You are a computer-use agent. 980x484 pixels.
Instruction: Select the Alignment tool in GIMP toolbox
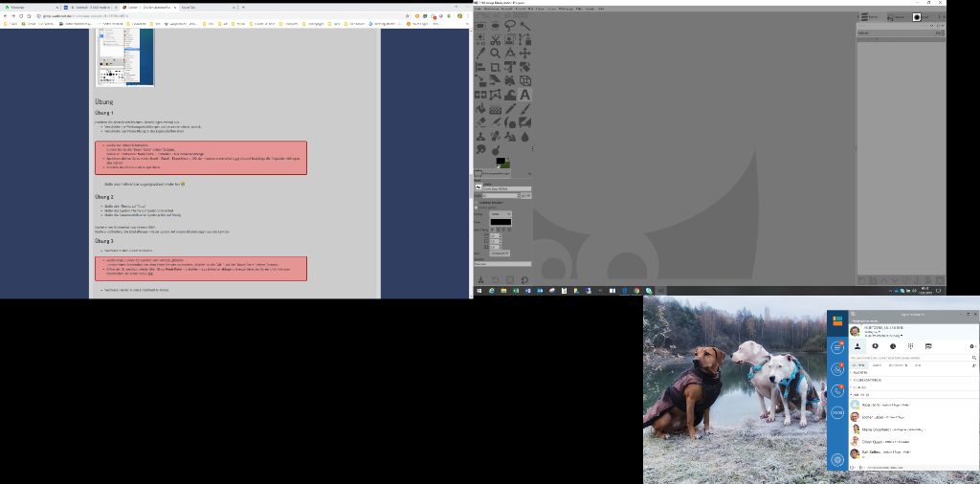(x=480, y=67)
